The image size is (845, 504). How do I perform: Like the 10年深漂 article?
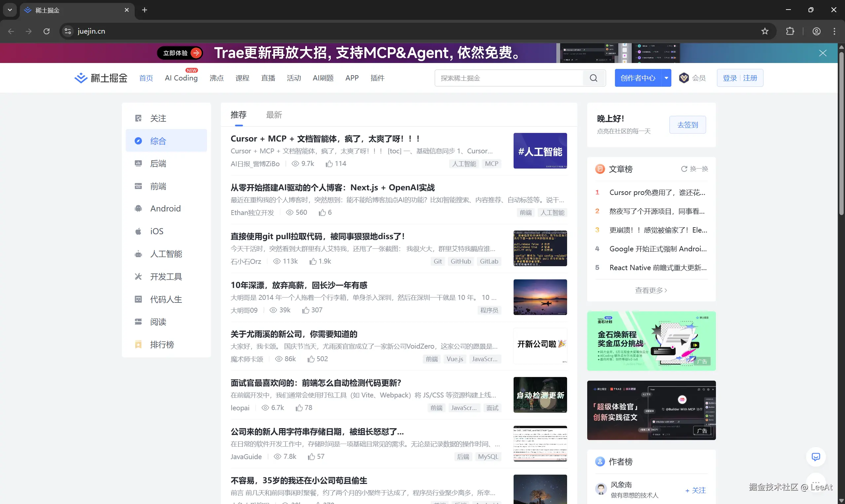pyautogui.click(x=306, y=310)
